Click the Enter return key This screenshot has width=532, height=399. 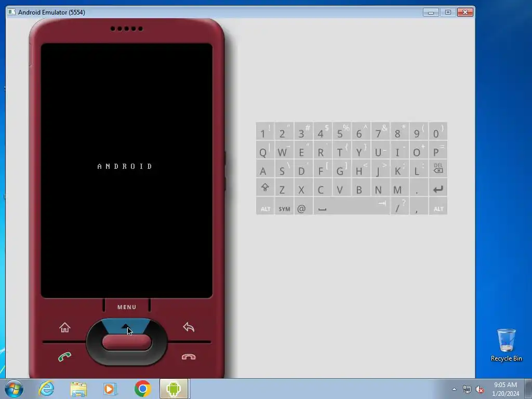click(438, 188)
